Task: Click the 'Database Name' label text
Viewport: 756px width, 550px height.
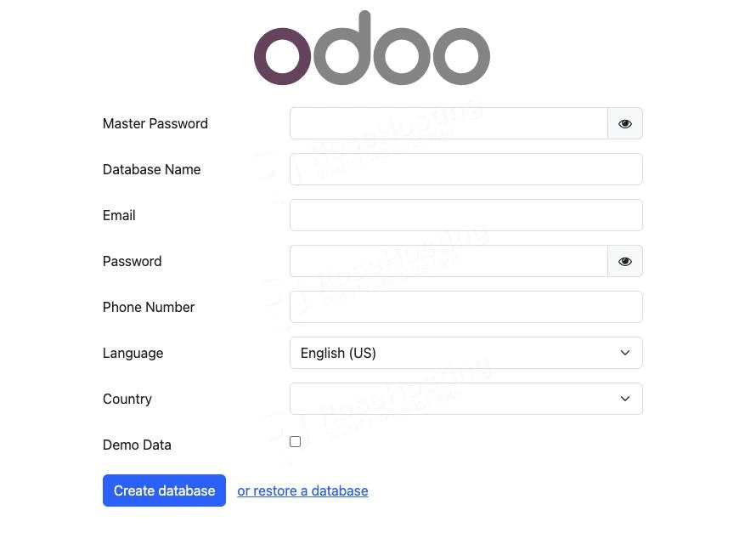Action: [152, 169]
